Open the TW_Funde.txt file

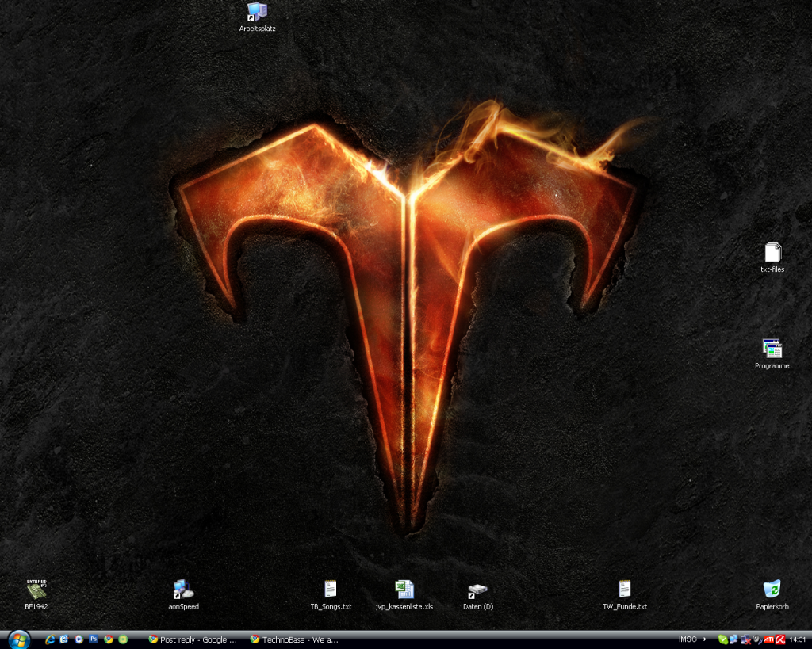[625, 590]
